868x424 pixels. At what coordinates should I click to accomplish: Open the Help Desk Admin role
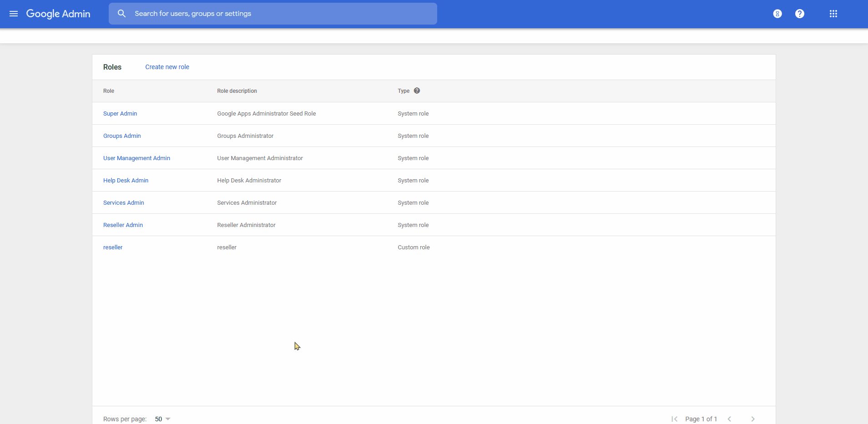[126, 181]
